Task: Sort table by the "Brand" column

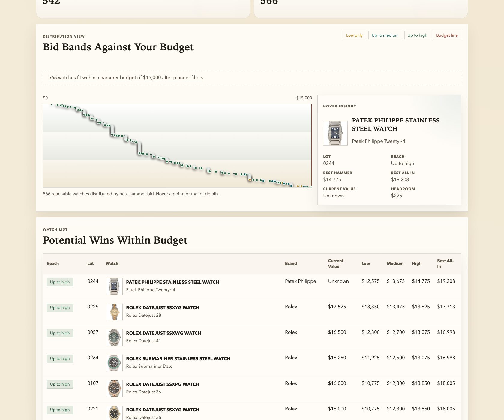Action: click(291, 263)
